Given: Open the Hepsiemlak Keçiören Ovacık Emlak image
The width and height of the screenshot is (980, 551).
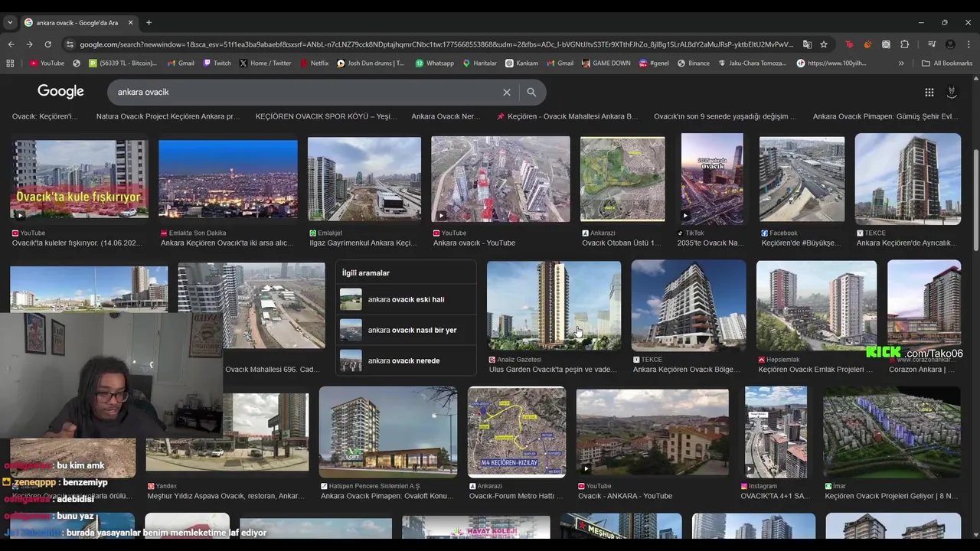Looking at the screenshot, I should 816,306.
